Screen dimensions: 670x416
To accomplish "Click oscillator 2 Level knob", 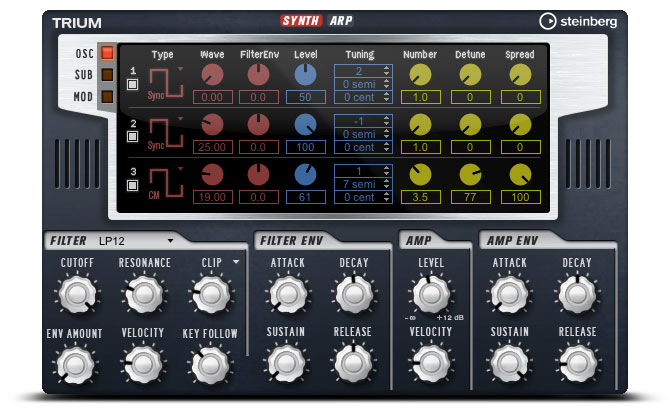I will [x=306, y=125].
